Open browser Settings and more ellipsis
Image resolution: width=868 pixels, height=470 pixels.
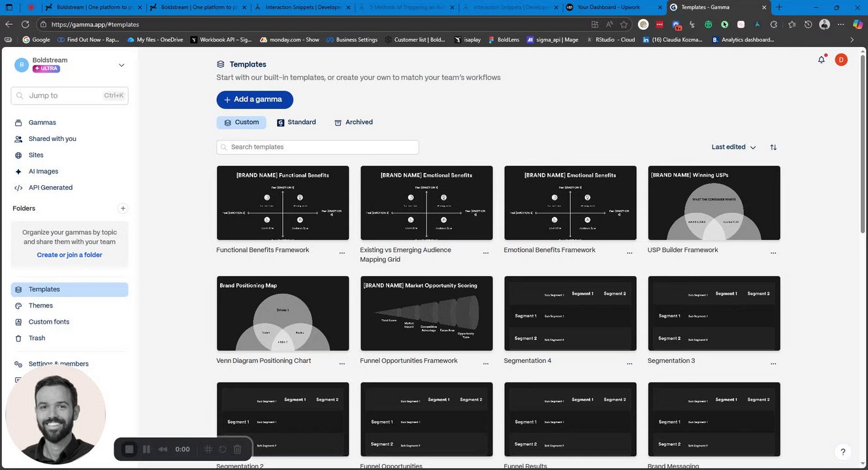(x=841, y=24)
